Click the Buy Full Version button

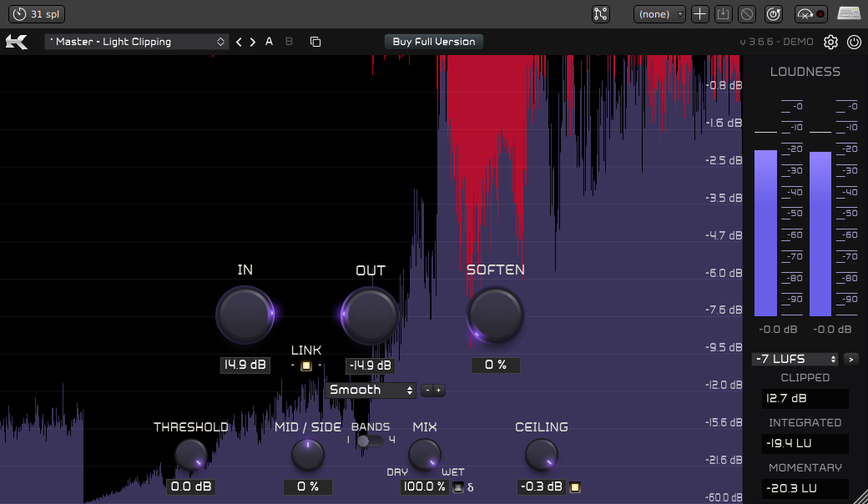pyautogui.click(x=434, y=42)
